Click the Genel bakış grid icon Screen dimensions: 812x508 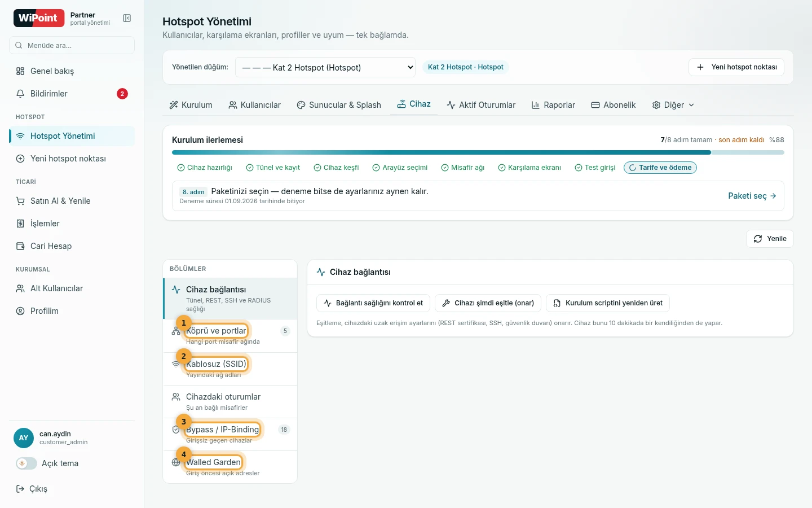20,71
